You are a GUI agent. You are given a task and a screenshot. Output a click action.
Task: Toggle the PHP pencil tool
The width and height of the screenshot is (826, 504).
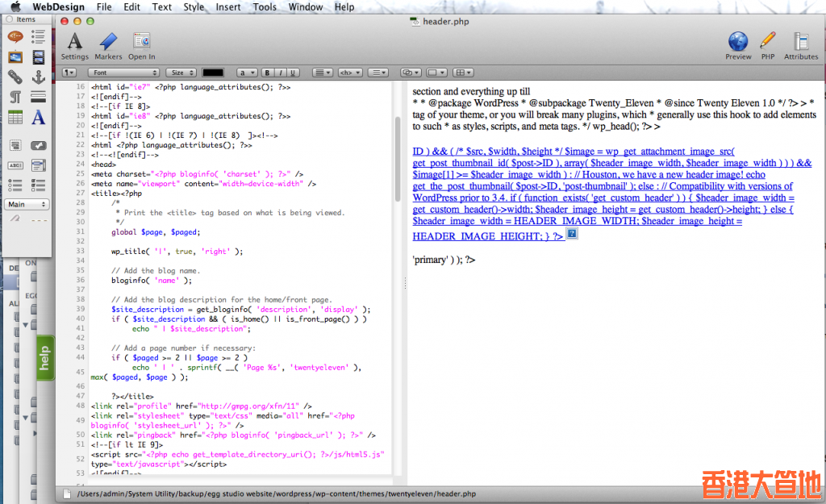768,46
